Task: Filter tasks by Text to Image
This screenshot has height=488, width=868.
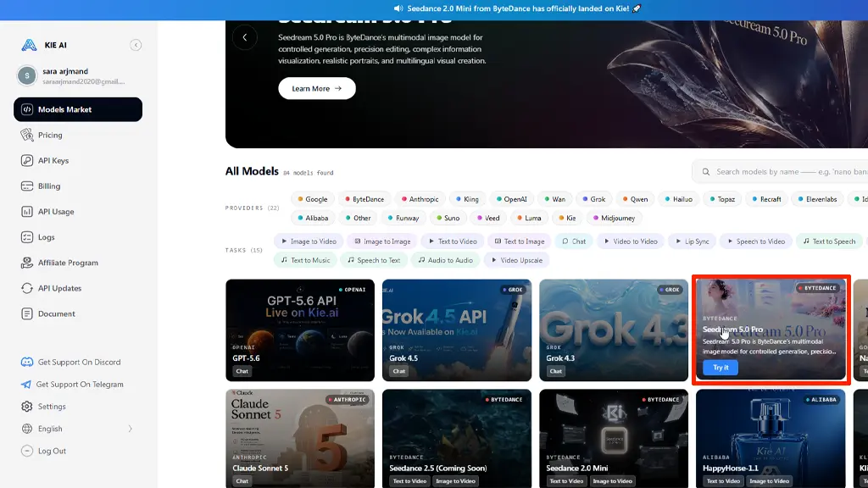Action: (x=520, y=241)
